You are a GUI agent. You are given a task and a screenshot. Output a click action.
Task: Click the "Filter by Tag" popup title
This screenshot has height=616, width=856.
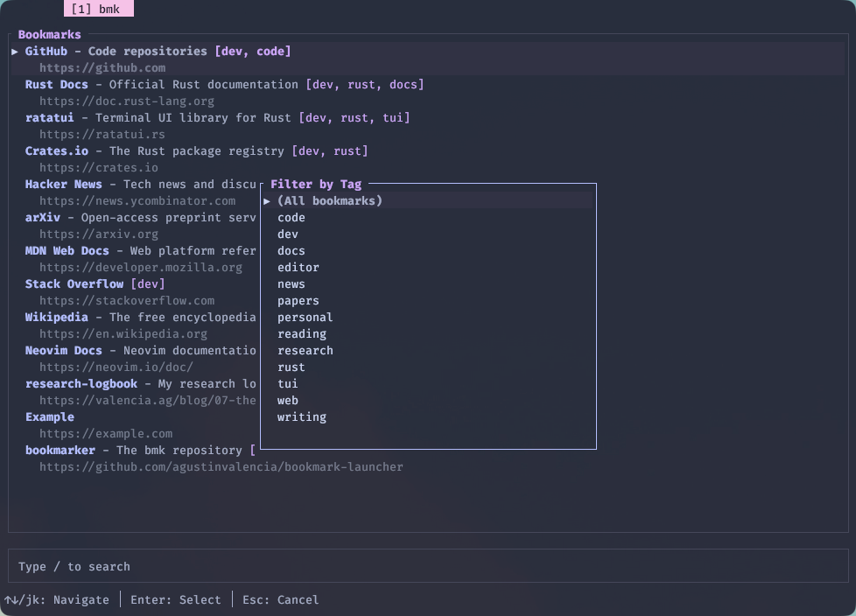click(316, 185)
